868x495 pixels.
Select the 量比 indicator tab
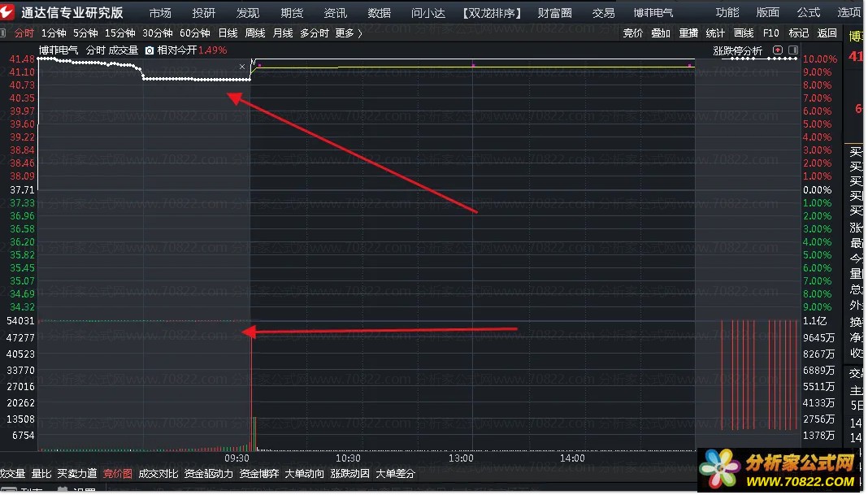pos(41,474)
